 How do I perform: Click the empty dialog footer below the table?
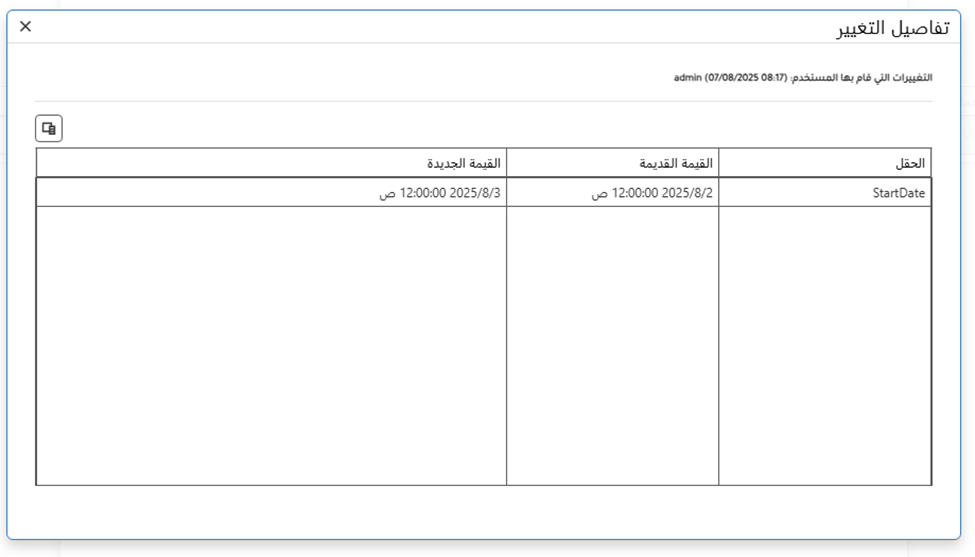[483, 512]
